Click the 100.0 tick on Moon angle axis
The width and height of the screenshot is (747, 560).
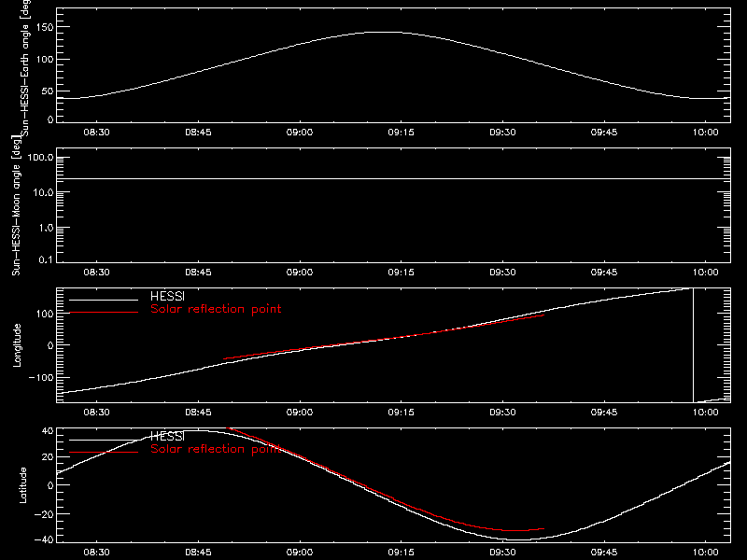click(x=40, y=158)
